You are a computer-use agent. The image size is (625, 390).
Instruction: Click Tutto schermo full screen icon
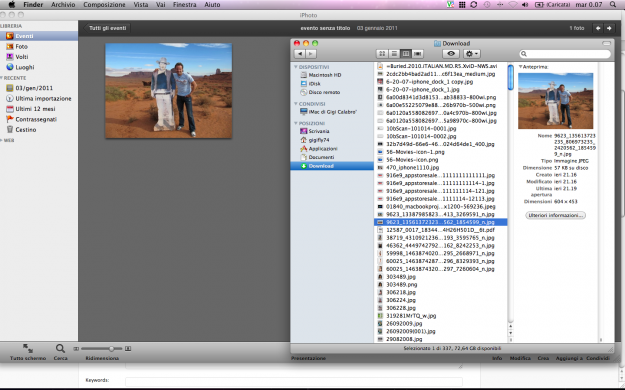28,348
